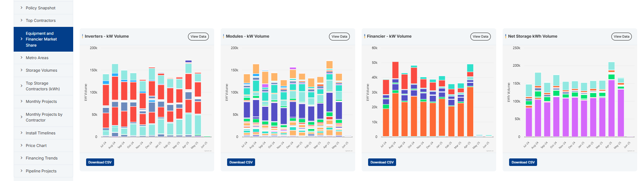
Task: Click the chevron icon beside Price Chart
Action: click(x=22, y=146)
